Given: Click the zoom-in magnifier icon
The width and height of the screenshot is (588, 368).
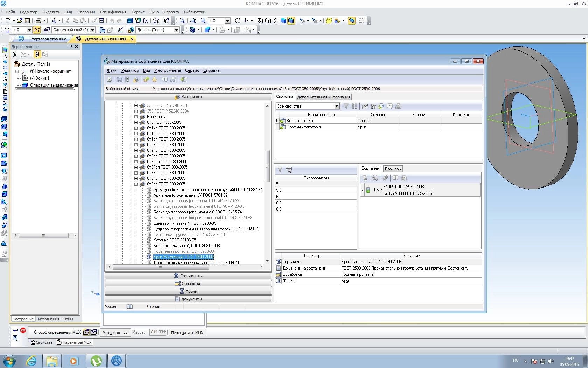Looking at the screenshot, I should coord(203,21).
